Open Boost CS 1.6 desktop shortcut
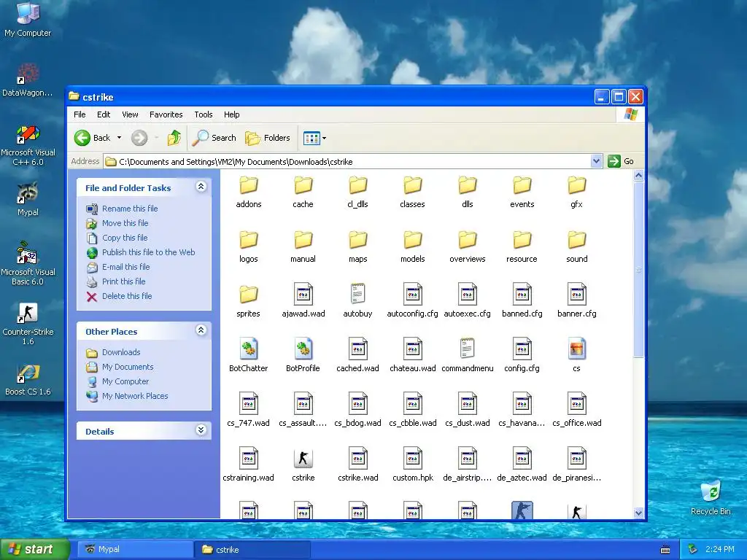Screen dimensions: 747x560 pyautogui.click(x=28, y=380)
